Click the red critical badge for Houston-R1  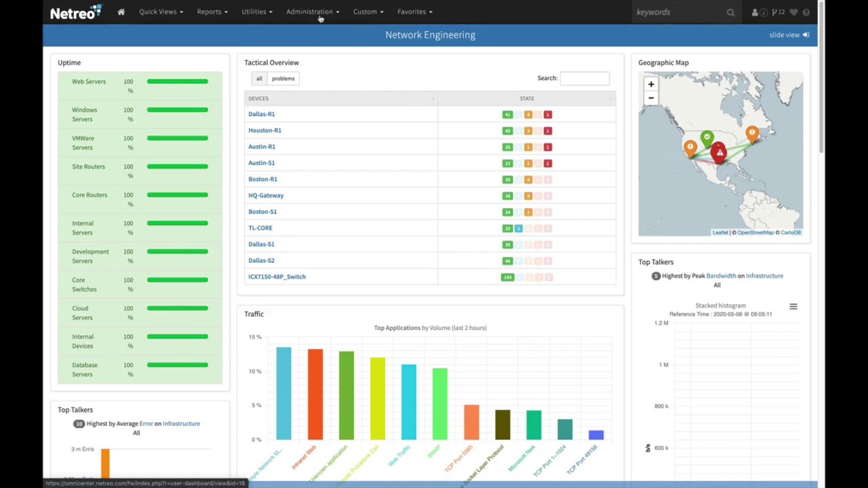click(x=548, y=131)
